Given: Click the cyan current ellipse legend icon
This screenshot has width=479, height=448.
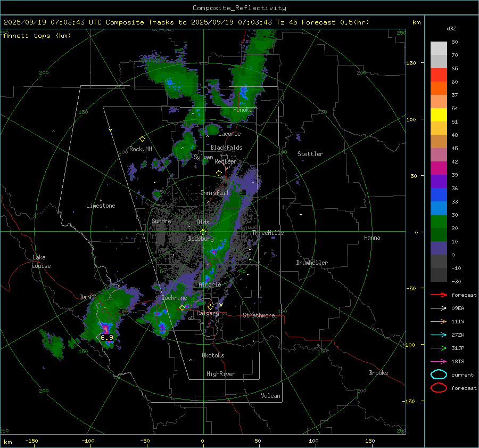Looking at the screenshot, I should pos(439,374).
